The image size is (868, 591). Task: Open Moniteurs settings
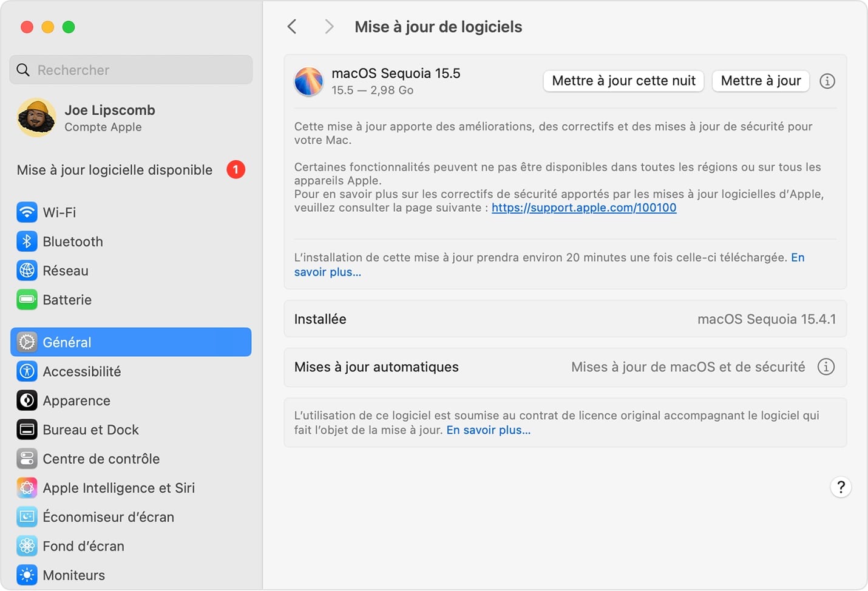pyautogui.click(x=131, y=575)
